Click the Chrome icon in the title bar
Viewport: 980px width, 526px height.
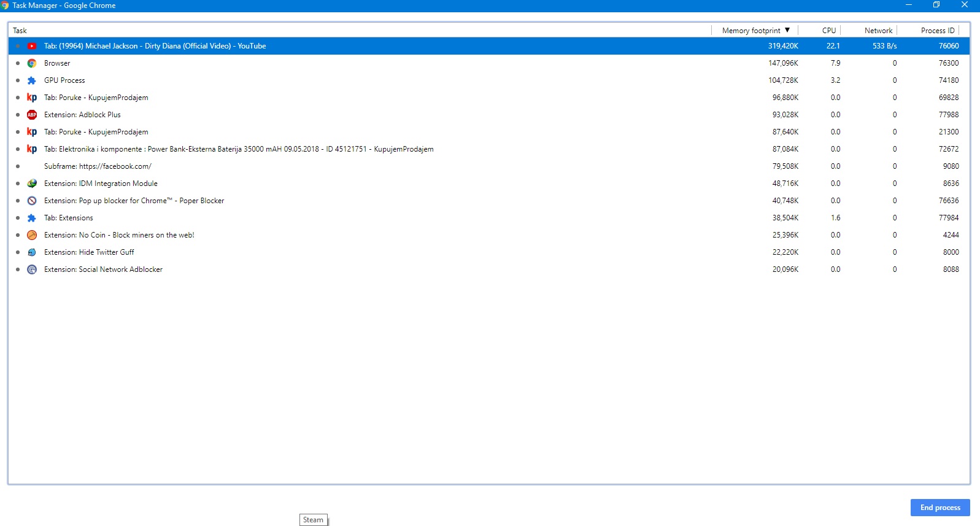[x=5, y=6]
